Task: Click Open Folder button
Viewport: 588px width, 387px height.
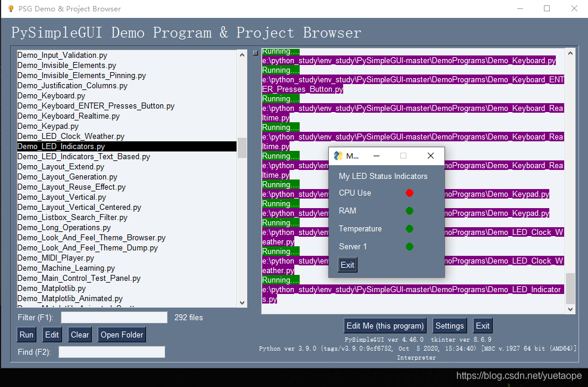Action: (122, 335)
